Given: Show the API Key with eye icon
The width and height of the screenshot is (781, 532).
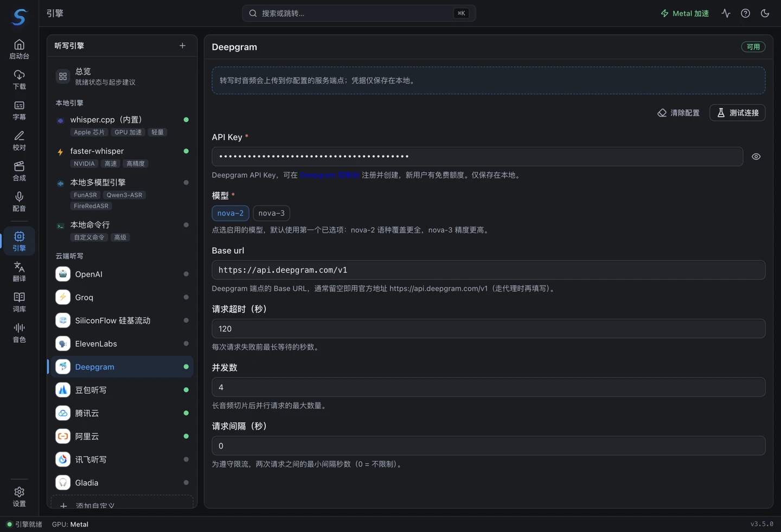Looking at the screenshot, I should coord(756,157).
